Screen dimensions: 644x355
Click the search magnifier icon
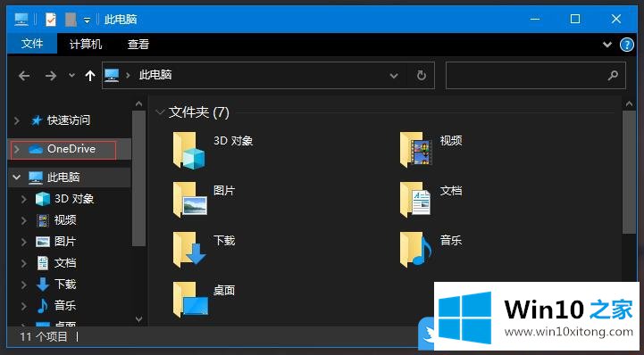[x=613, y=76]
